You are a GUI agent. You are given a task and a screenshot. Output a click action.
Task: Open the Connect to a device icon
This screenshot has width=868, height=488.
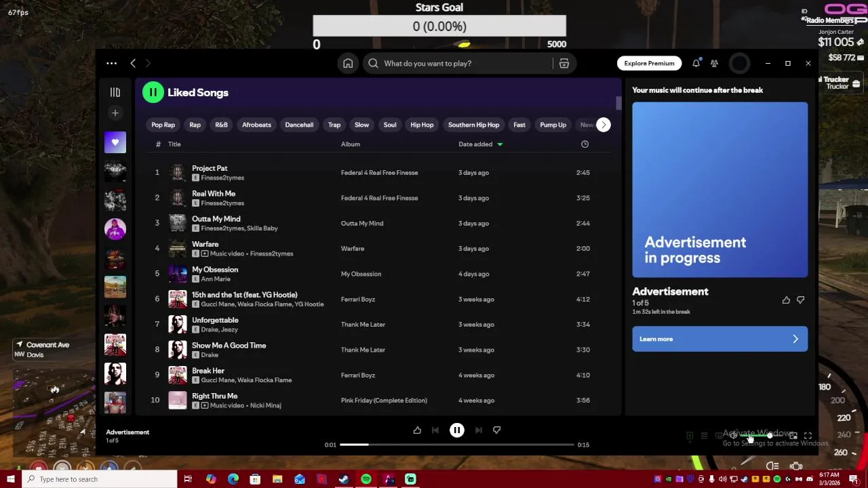[719, 436]
